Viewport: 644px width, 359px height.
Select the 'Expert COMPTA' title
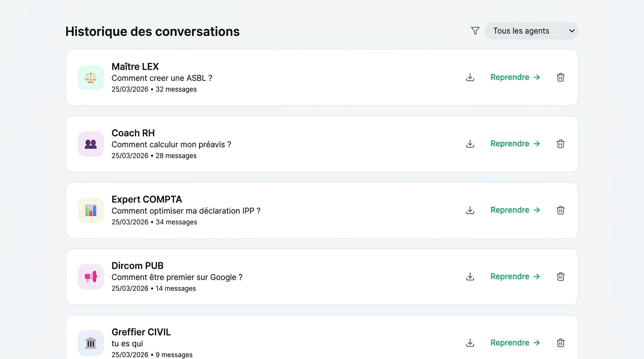coord(146,200)
